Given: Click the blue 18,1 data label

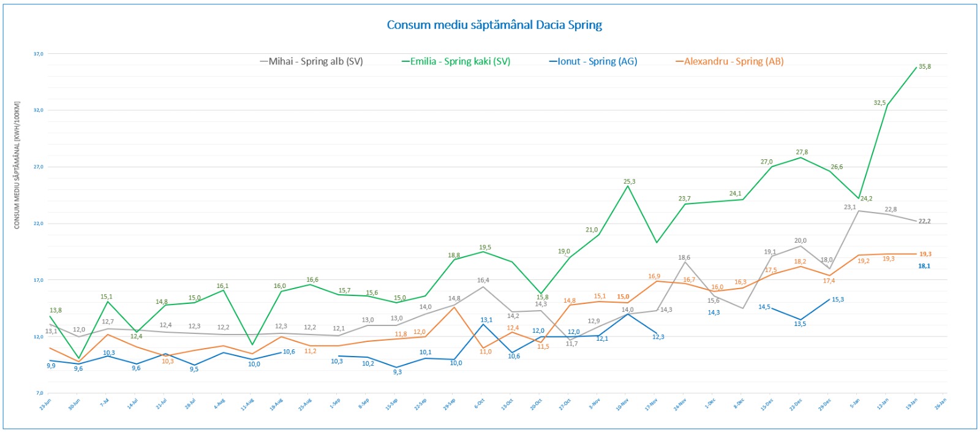Looking at the screenshot, I should pyautogui.click(x=924, y=266).
